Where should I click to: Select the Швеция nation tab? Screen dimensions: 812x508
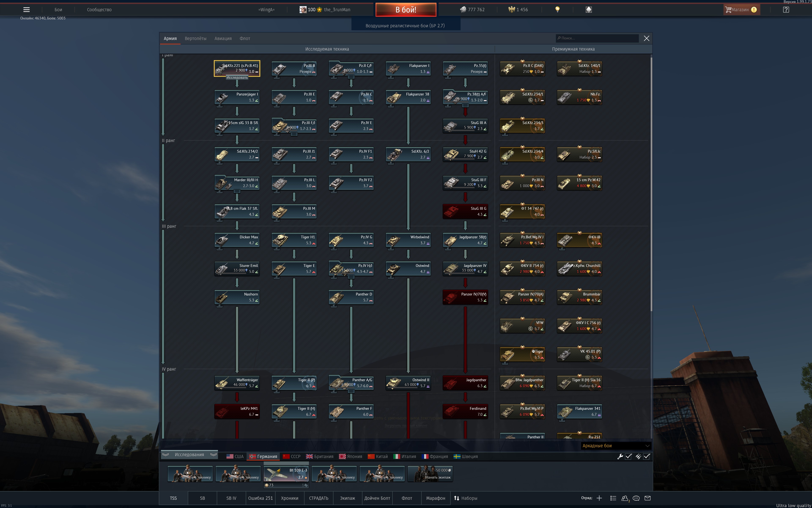466,456
